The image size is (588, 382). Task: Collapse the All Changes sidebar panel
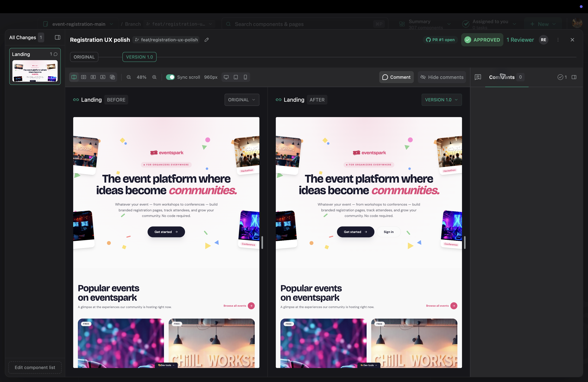pyautogui.click(x=58, y=38)
